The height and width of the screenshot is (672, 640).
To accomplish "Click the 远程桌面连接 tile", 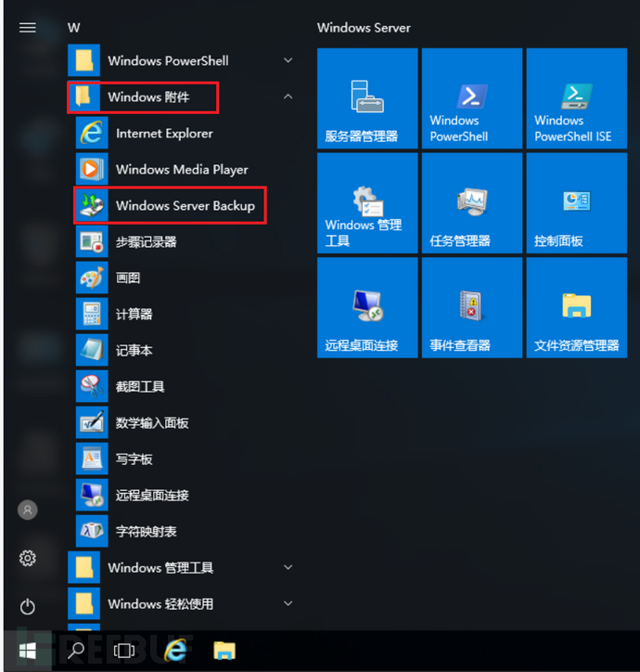I will pyautogui.click(x=367, y=307).
